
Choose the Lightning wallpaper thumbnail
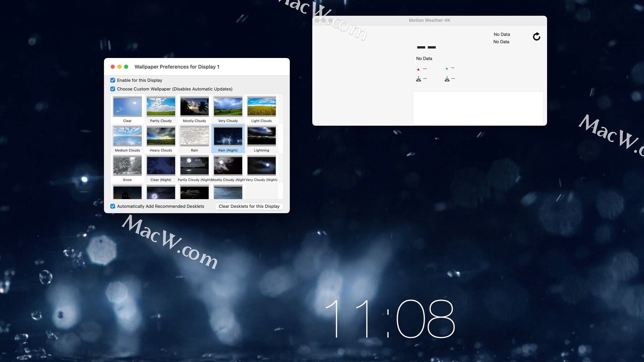coord(262,136)
